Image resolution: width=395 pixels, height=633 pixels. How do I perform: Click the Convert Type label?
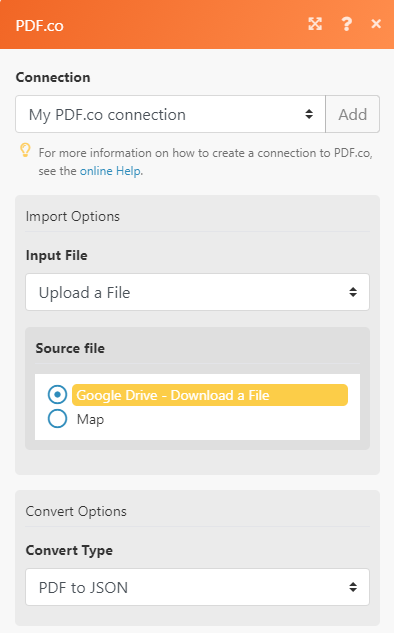69,551
